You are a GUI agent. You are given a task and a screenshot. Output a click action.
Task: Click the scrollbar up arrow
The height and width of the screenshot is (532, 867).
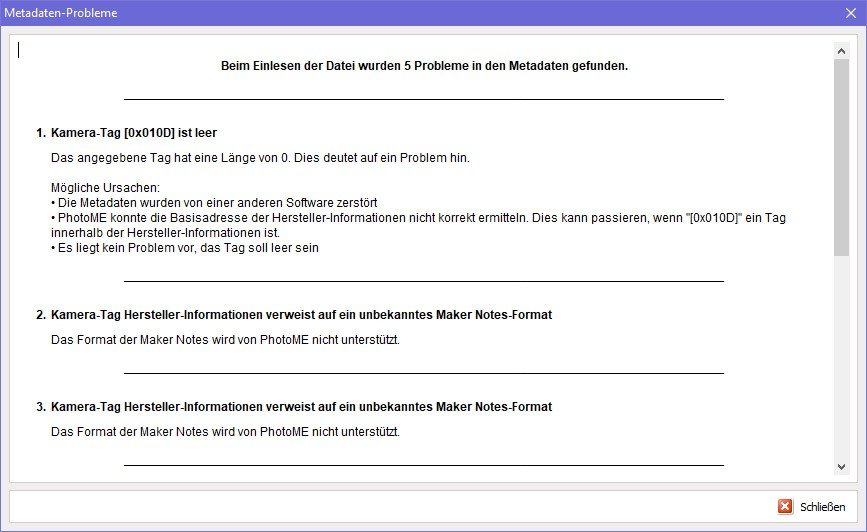click(x=842, y=51)
